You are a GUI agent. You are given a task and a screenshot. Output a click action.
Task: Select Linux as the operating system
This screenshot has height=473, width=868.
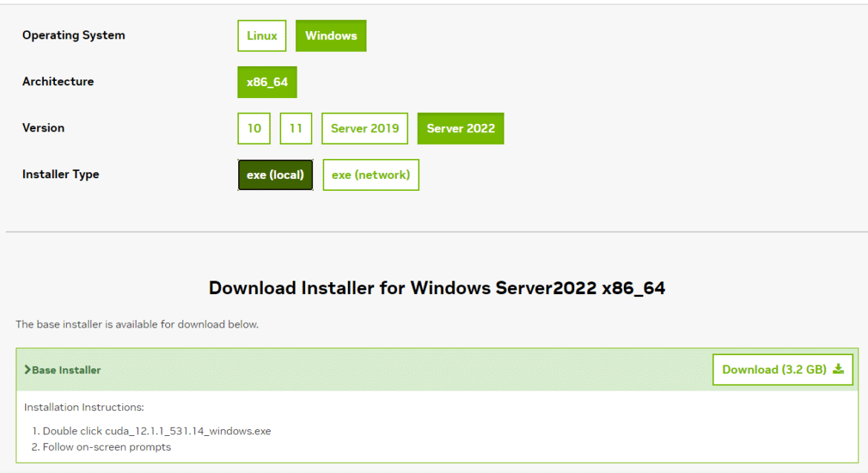(x=262, y=36)
